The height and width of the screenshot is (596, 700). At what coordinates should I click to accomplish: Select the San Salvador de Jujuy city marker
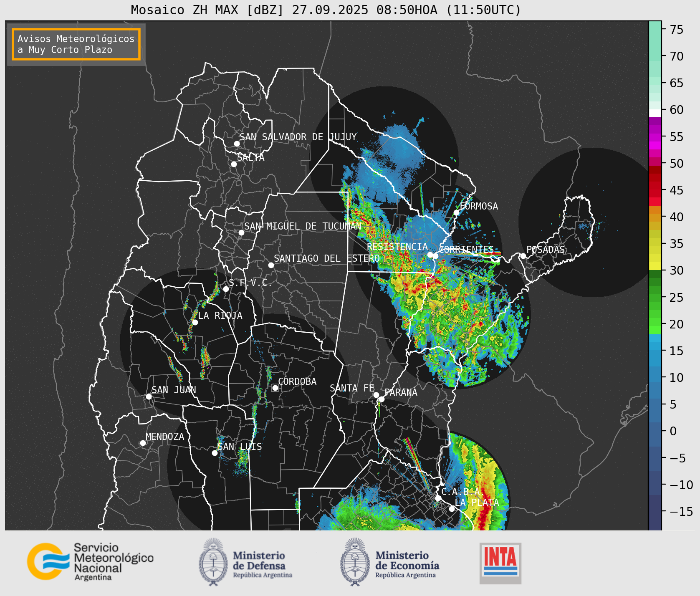click(237, 144)
